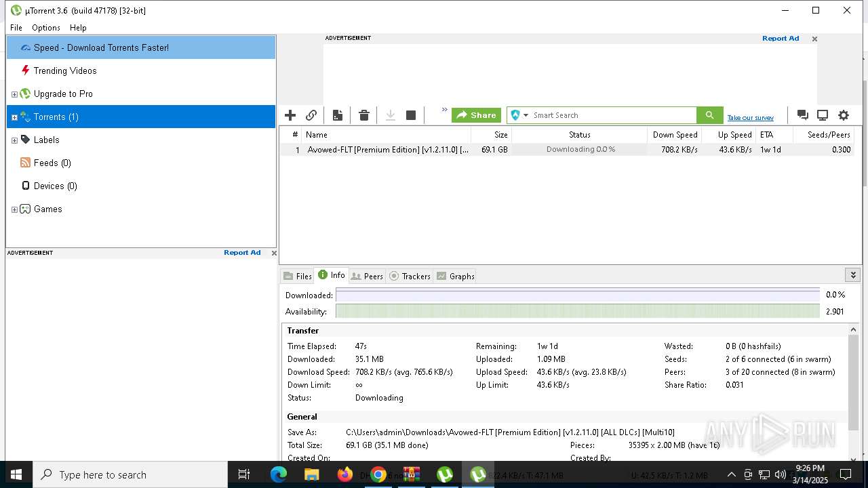Open the File menu

click(x=16, y=28)
